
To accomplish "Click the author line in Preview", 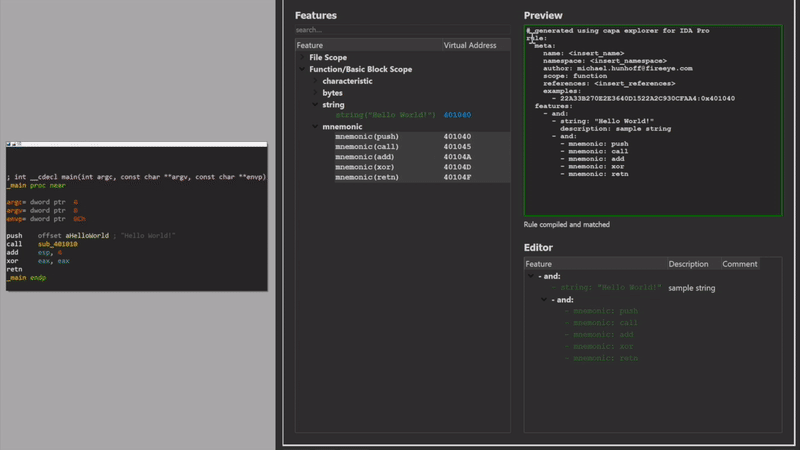I will 617,68.
